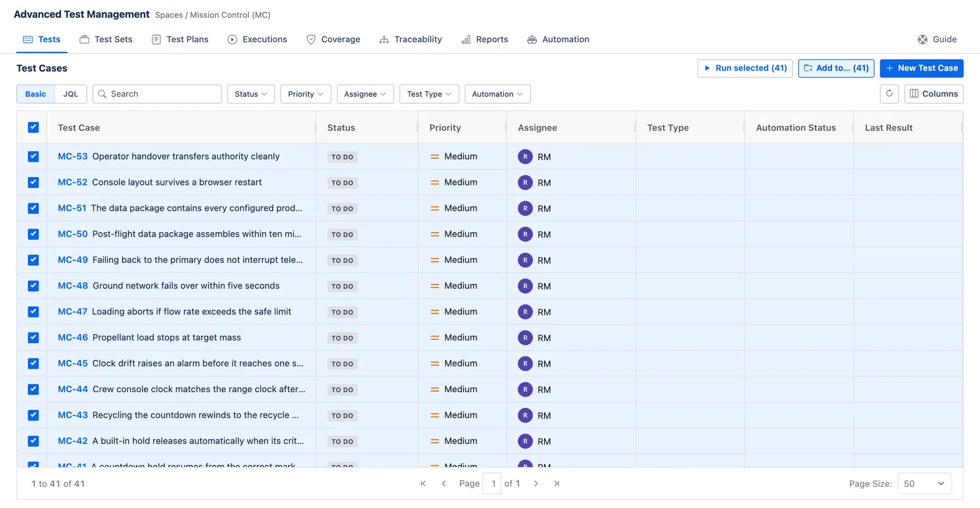Select the Basic search mode
This screenshot has width=980, height=508.
click(x=36, y=94)
